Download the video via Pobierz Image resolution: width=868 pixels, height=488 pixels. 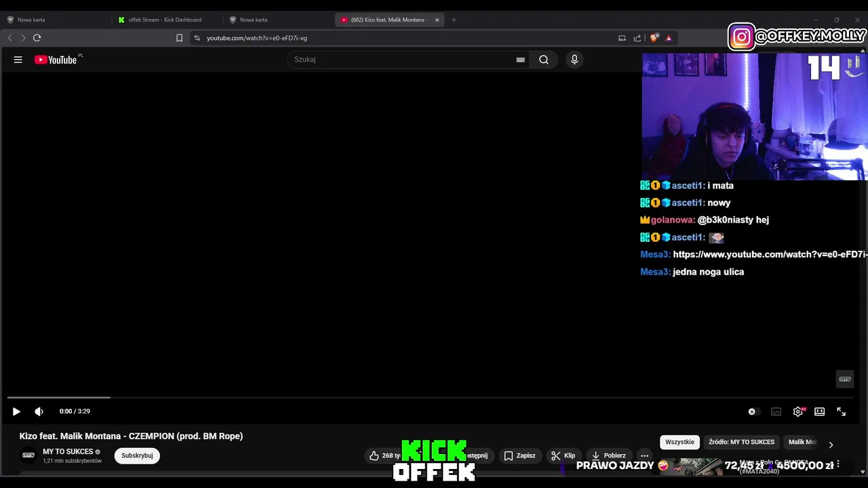(x=609, y=455)
